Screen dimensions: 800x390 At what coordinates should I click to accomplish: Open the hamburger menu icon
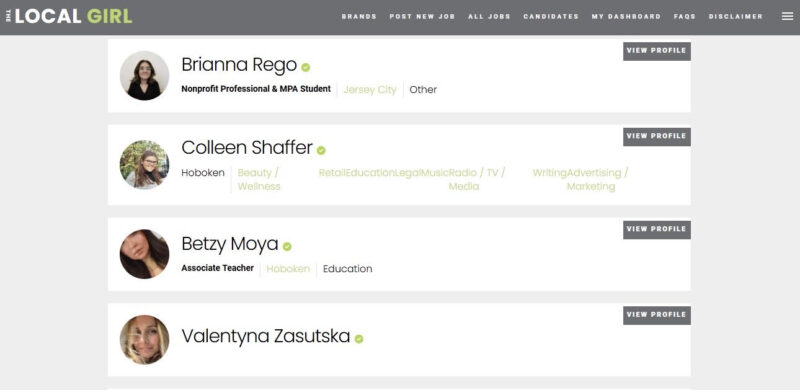[787, 16]
